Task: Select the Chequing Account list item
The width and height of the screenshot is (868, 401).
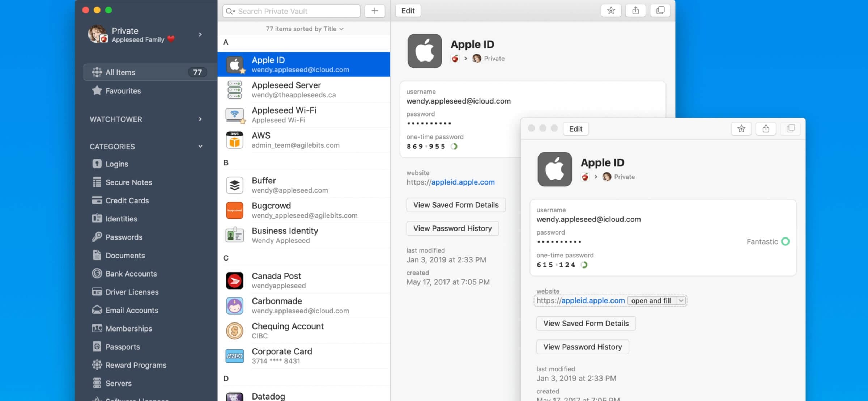Action: click(x=304, y=331)
